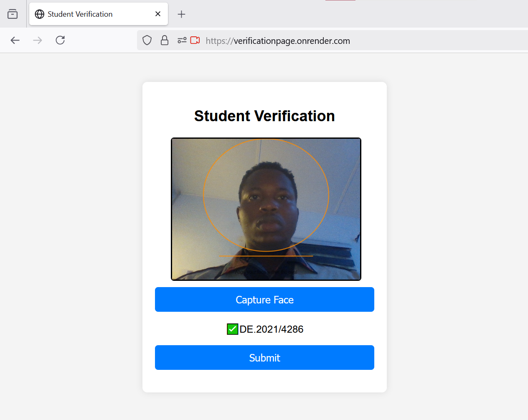Click the globe favicon on the tab
Image resolution: width=528 pixels, height=420 pixels.
[39, 14]
